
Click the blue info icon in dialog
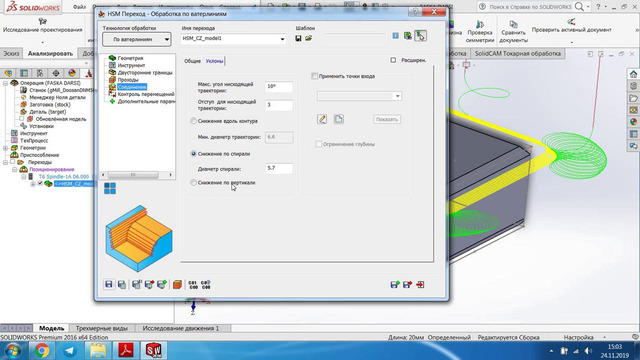[395, 36]
